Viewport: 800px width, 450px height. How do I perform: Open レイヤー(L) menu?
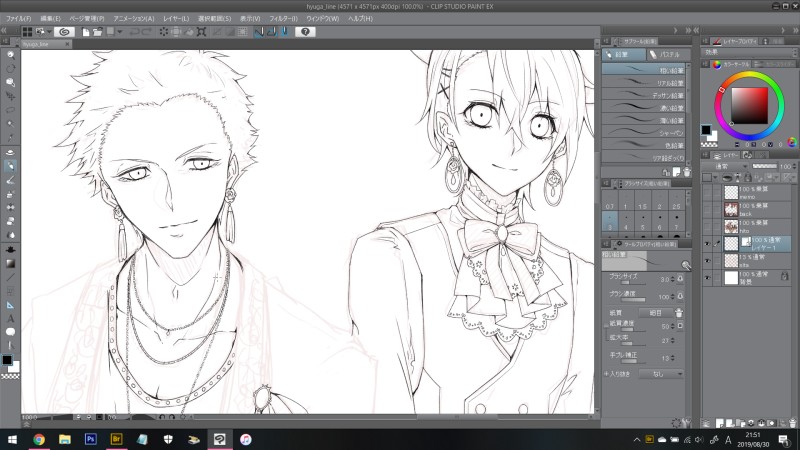[x=176, y=18]
